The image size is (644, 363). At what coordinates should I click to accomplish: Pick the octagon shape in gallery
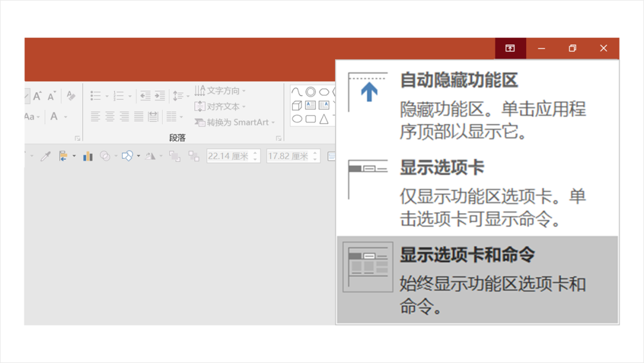(324, 92)
